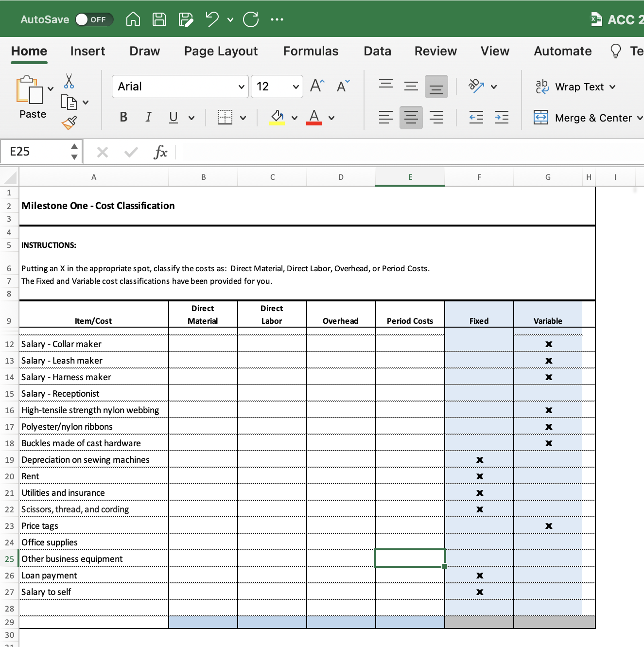Open the Review ribbon tab
The image size is (644, 647).
pos(435,51)
